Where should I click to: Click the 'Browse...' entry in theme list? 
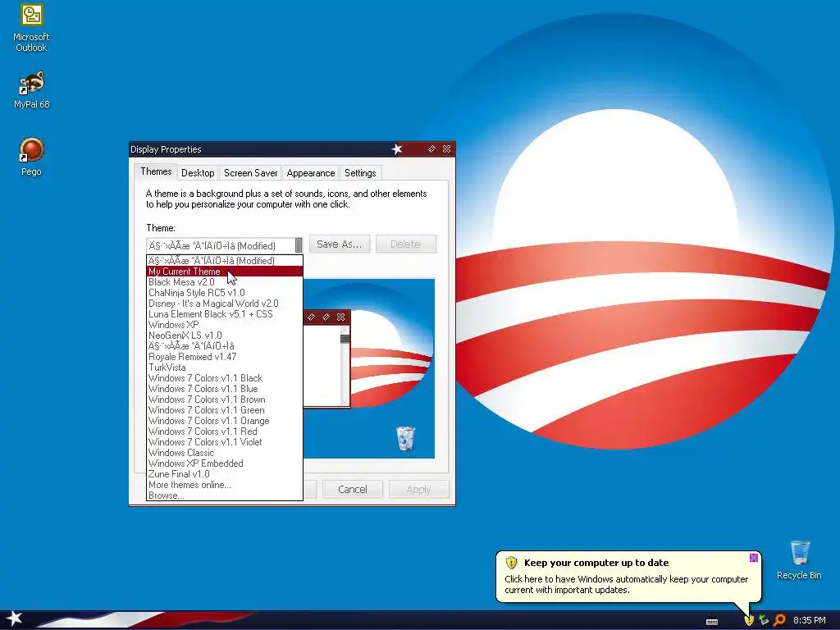point(225,495)
